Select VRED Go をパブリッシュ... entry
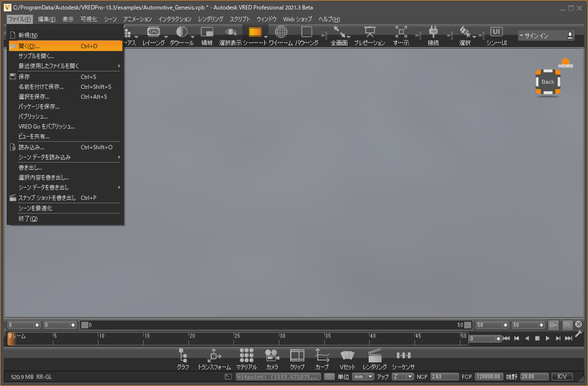Screen dimensions: 588x386 (x=65, y=126)
